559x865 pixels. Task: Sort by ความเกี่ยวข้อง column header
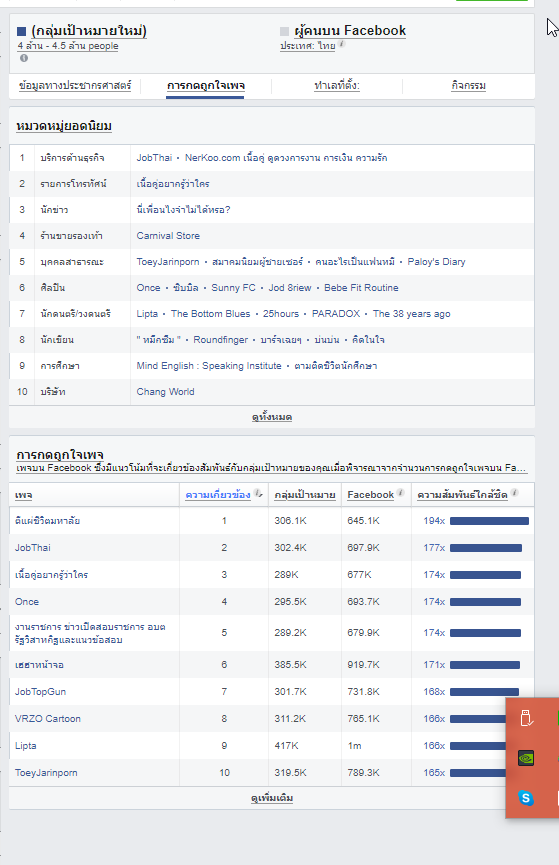pos(218,495)
